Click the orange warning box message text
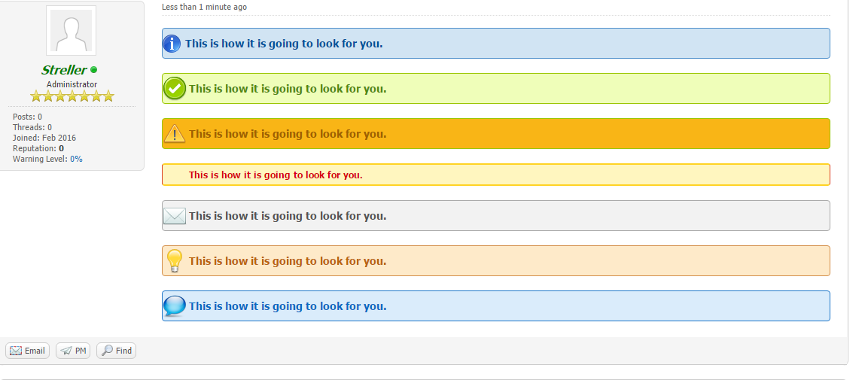 [288, 134]
